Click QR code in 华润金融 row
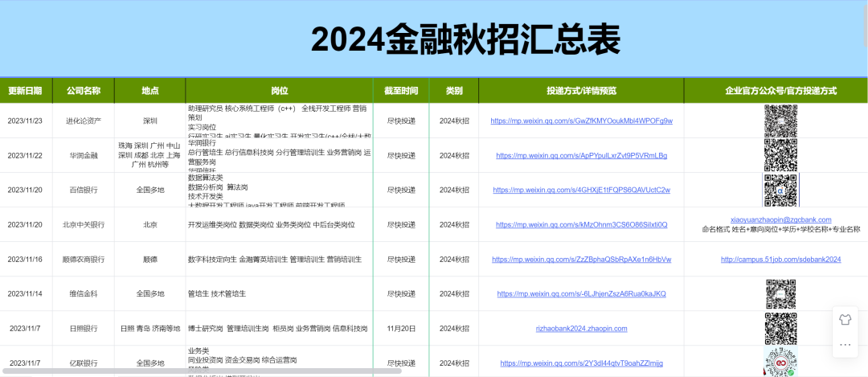The image size is (868, 377). pos(780,155)
